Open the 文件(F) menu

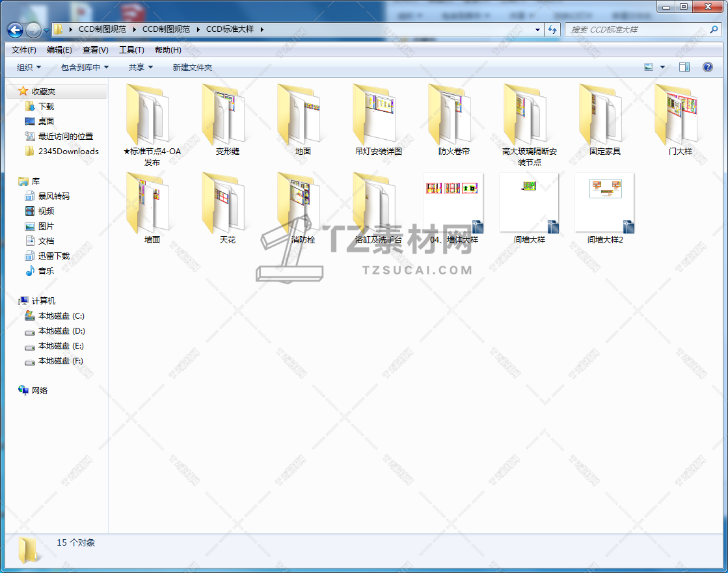(x=23, y=49)
